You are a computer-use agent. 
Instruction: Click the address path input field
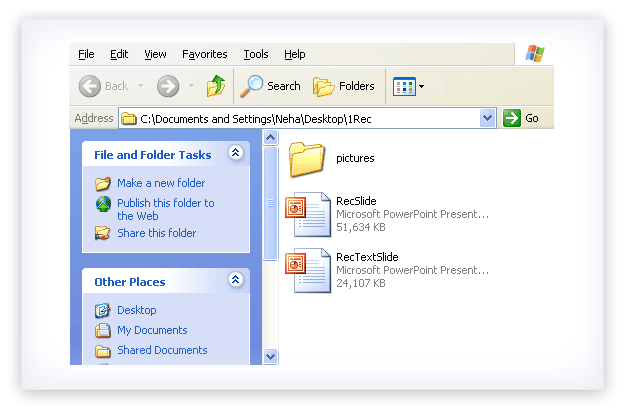click(x=300, y=118)
